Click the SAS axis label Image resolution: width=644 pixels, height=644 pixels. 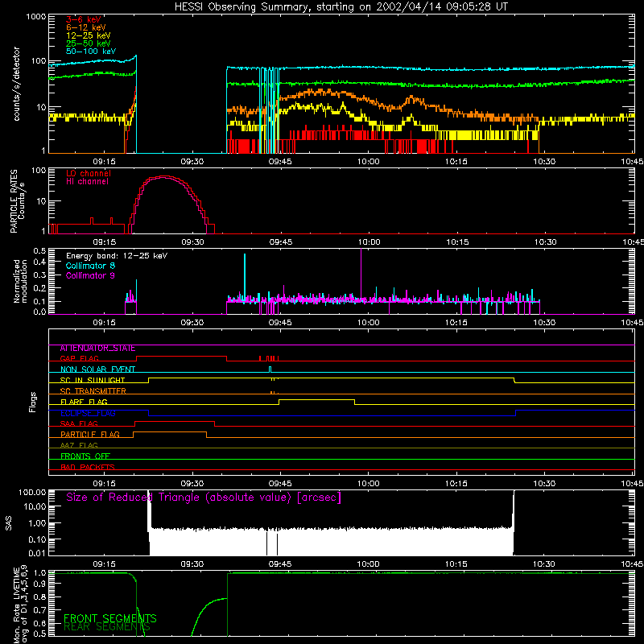[x=9, y=523]
